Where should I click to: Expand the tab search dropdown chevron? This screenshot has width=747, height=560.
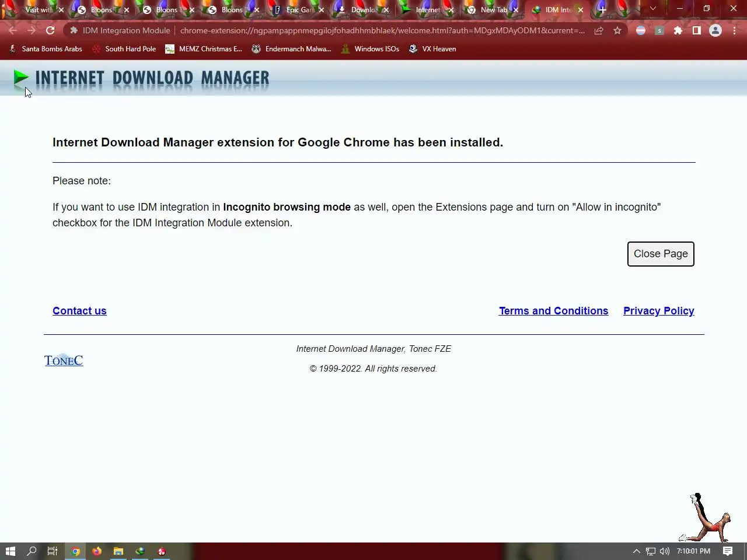653,9
